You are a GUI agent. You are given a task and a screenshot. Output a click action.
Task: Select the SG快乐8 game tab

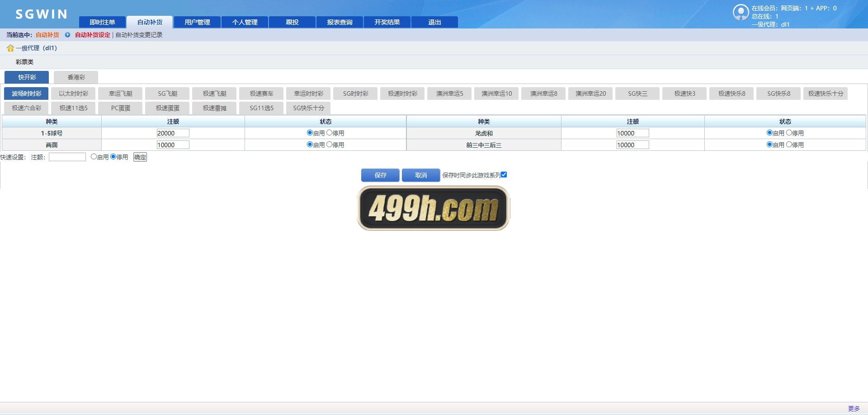[x=778, y=93]
